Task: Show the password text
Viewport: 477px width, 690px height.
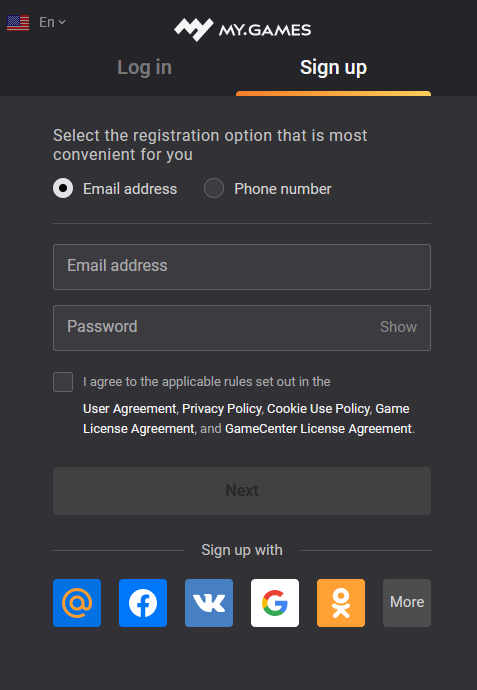Action: [398, 327]
